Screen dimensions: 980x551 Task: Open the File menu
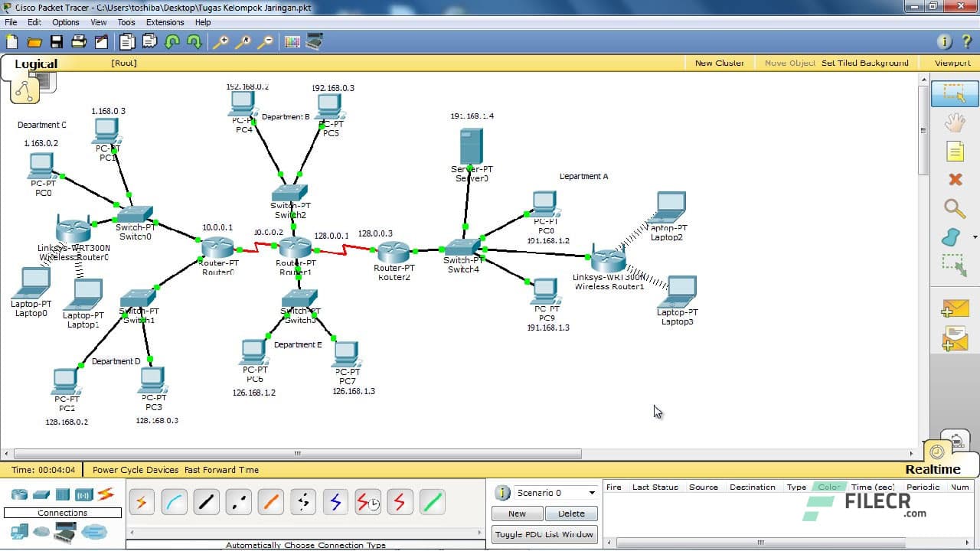pyautogui.click(x=10, y=22)
